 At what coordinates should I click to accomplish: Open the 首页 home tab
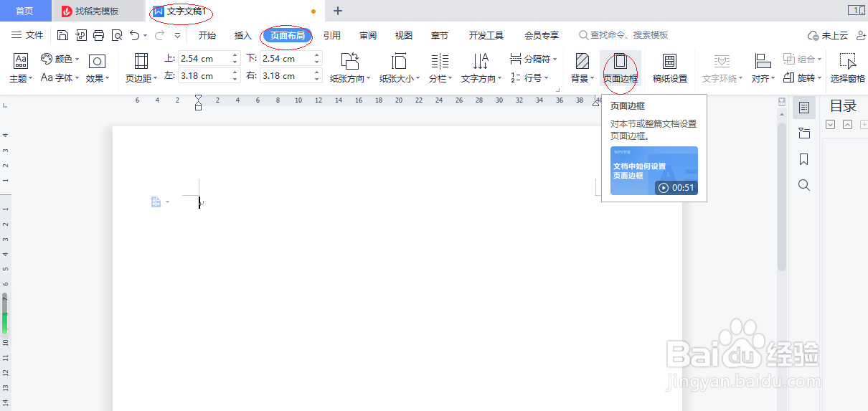(x=24, y=11)
